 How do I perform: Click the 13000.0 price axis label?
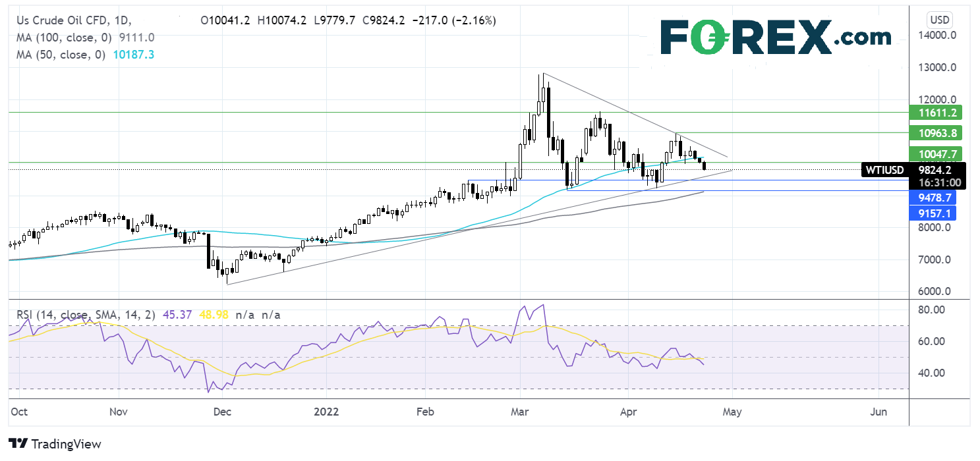pos(937,68)
